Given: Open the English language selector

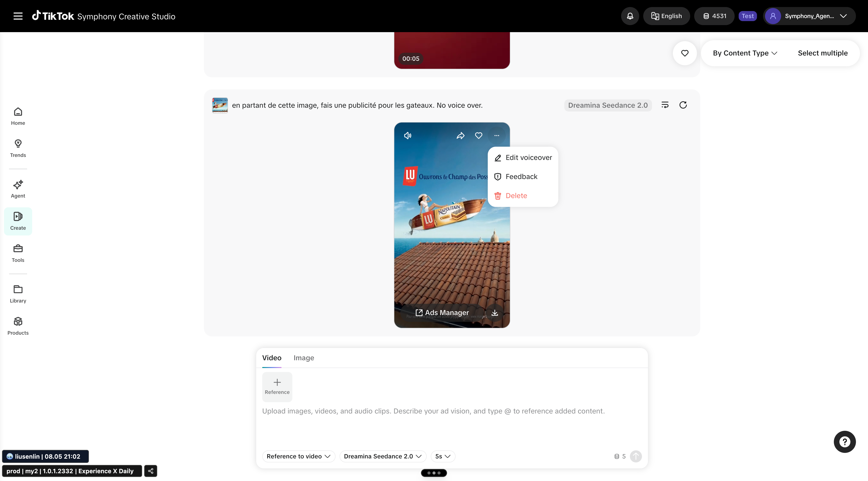Looking at the screenshot, I should (666, 16).
